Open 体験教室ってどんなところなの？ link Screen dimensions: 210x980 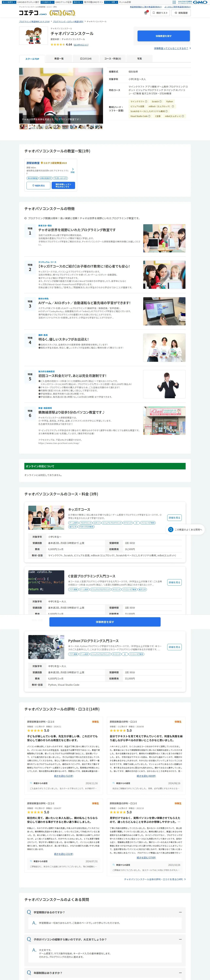(171, 48)
